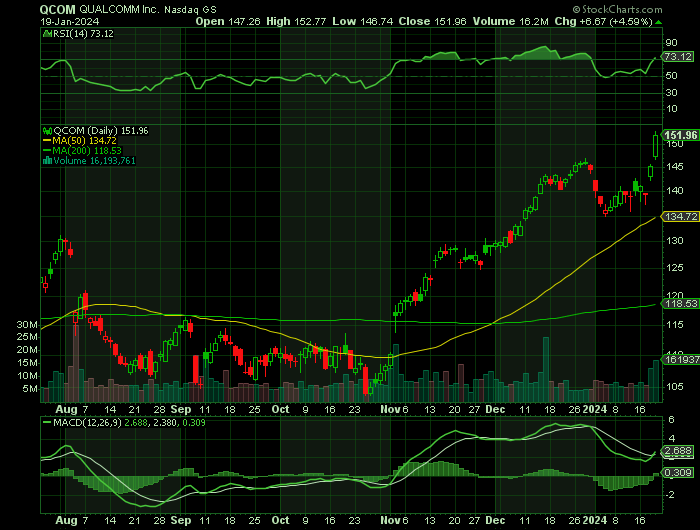Image resolution: width=700 pixels, height=530 pixels.
Task: Click the candlestick icon beside QCOM (Daily)
Action: point(47,131)
